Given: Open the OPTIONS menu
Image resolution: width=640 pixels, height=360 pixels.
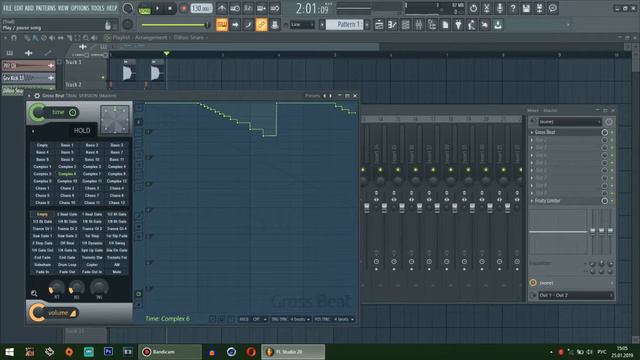Looking at the screenshot, I should [x=80, y=8].
